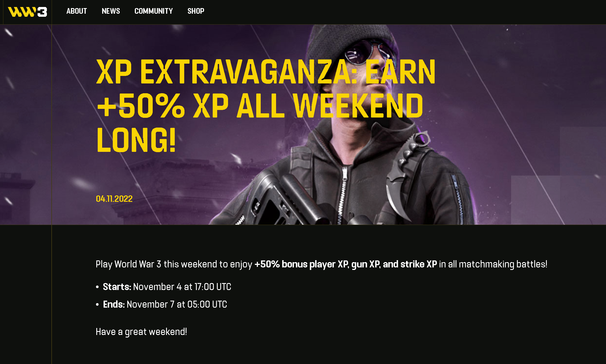Click the WW3 logo in the header
This screenshot has width=606, height=364.
27,12
